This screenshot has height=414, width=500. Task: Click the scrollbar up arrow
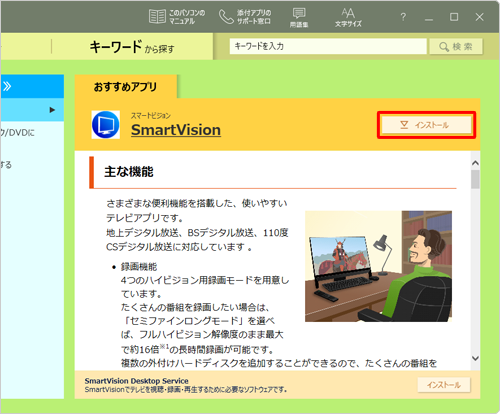(475, 163)
